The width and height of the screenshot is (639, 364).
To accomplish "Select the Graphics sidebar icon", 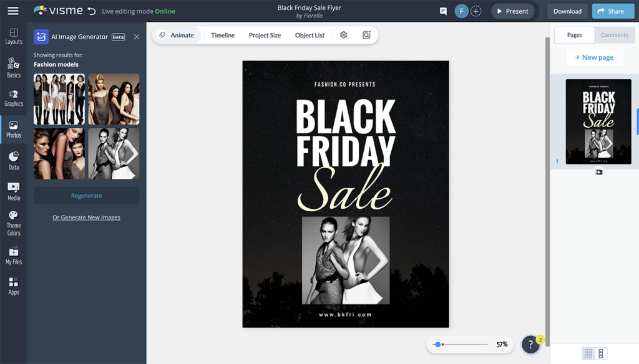I will pyautogui.click(x=13, y=98).
